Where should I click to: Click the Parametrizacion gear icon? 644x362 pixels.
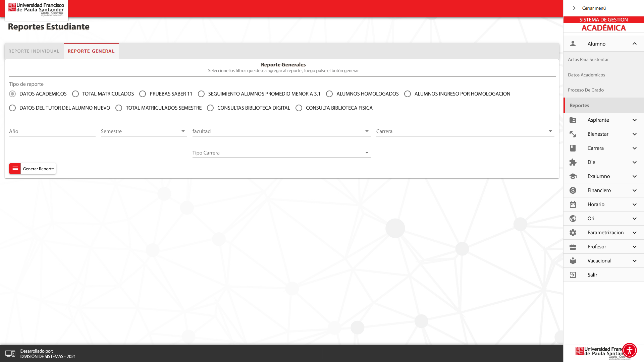[573, 233]
